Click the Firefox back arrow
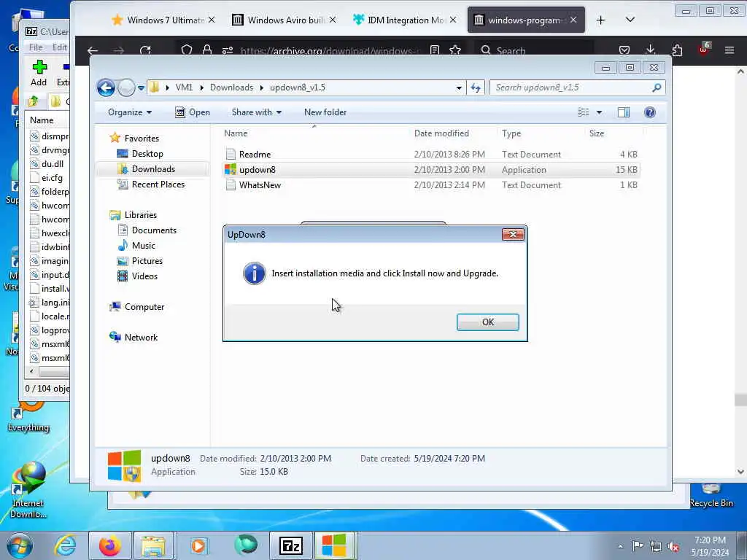747x560 pixels. 93,50
